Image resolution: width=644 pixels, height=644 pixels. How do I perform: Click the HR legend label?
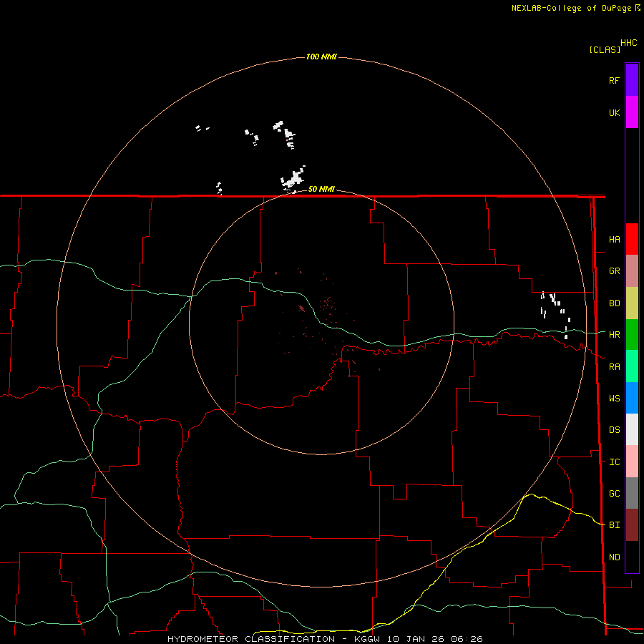pos(614,335)
